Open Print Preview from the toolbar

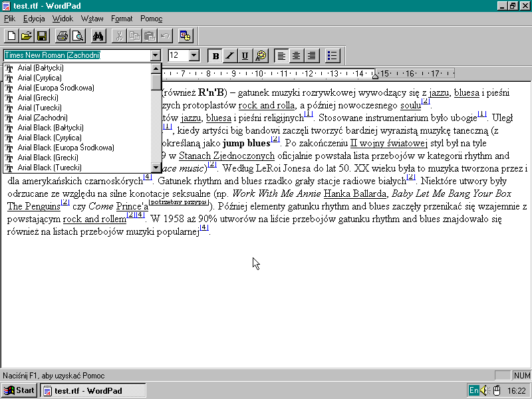(78, 36)
